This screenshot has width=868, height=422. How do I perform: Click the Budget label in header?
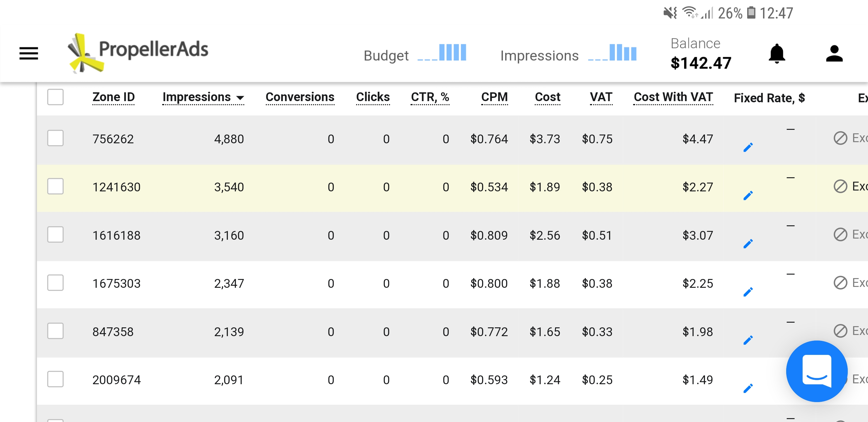[x=386, y=56]
